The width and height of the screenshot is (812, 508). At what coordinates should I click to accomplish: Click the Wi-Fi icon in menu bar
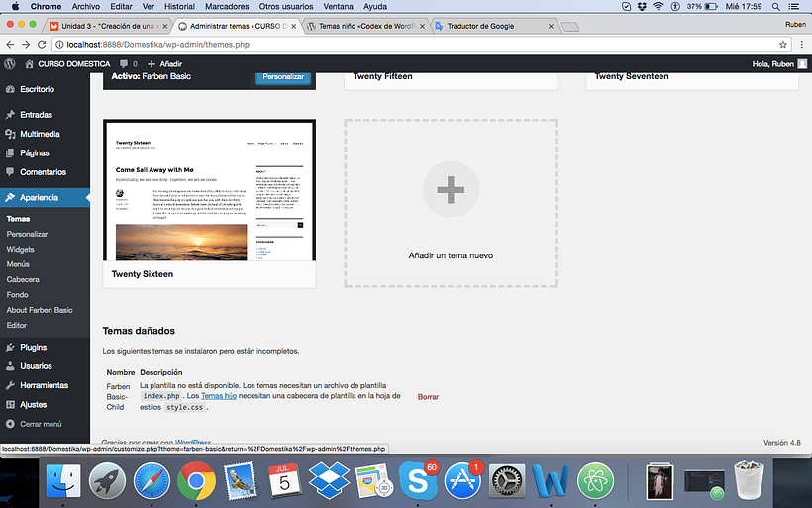coord(659,6)
